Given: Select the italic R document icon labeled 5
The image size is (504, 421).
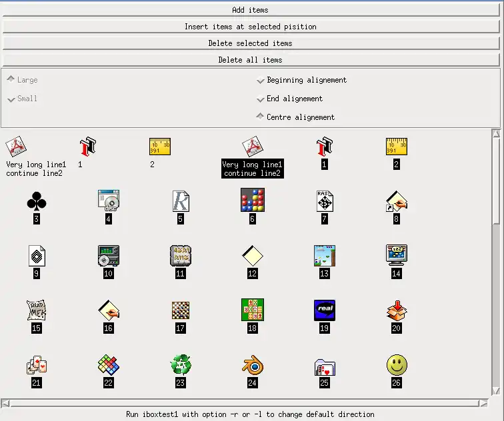Looking at the screenshot, I should click(181, 201).
